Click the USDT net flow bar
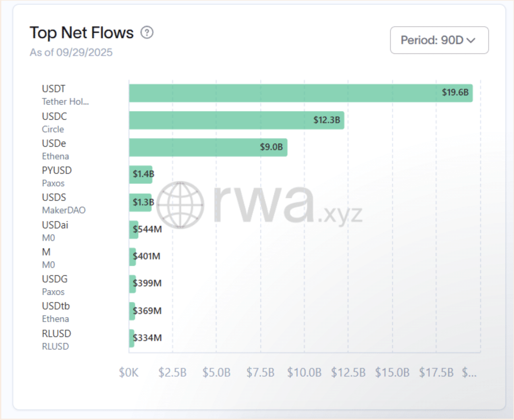 tap(300, 93)
